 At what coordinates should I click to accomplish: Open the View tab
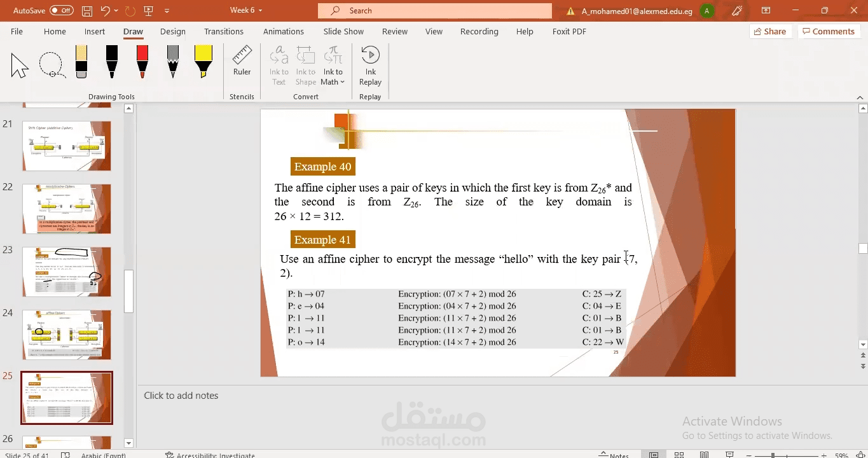click(434, 31)
